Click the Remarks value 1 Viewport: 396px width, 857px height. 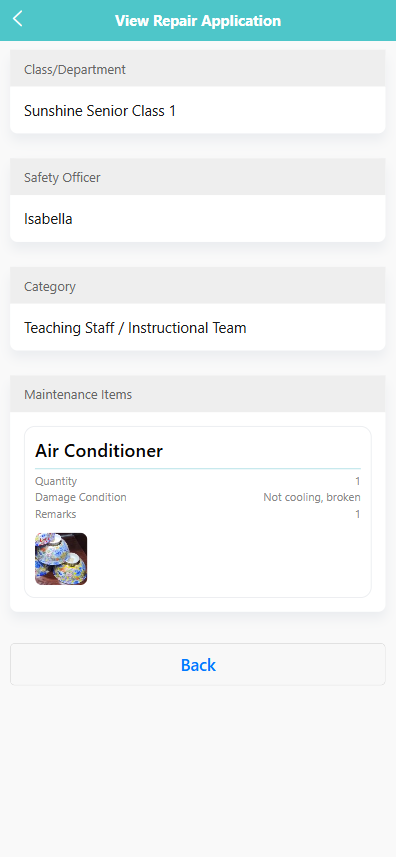[358, 514]
